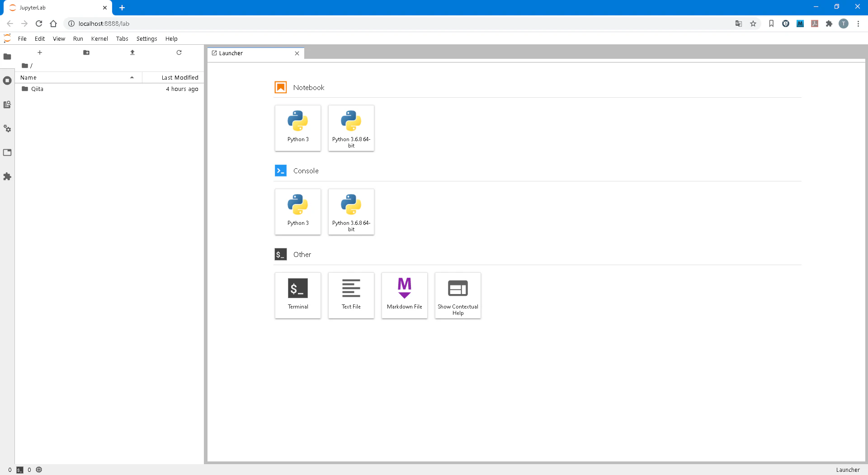Open the Extension Manager puzzle icon

point(7,176)
